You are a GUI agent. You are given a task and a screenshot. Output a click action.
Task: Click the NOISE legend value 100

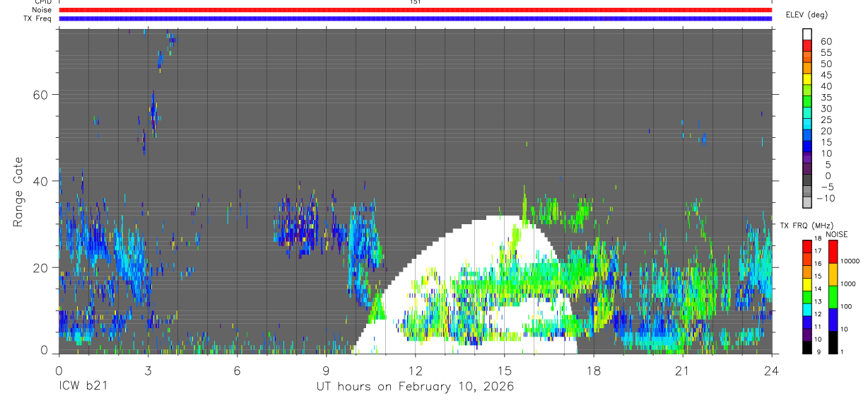(846, 306)
